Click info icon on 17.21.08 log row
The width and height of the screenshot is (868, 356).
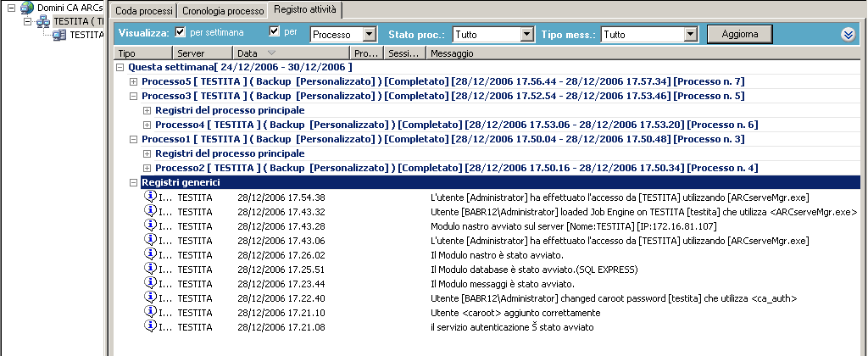[x=151, y=326]
